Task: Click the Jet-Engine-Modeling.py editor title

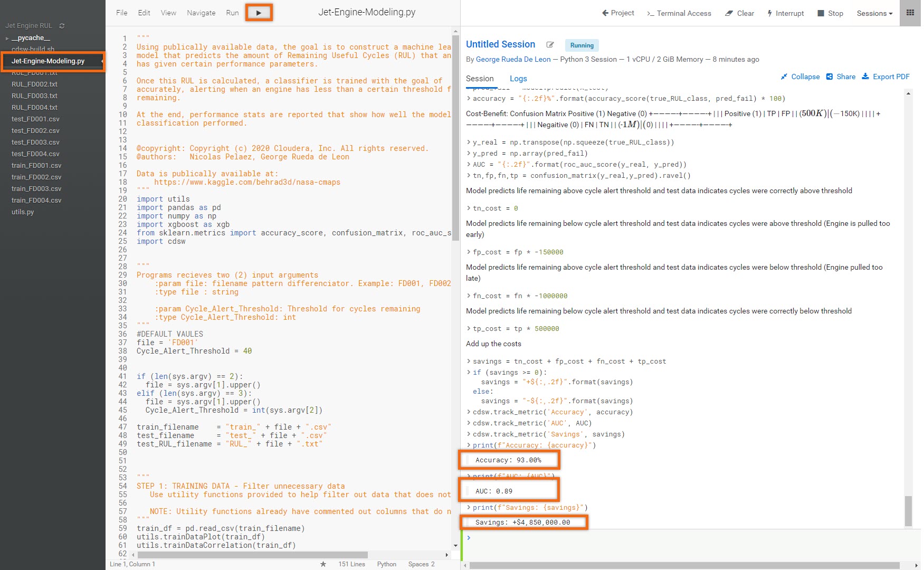Action: [367, 12]
